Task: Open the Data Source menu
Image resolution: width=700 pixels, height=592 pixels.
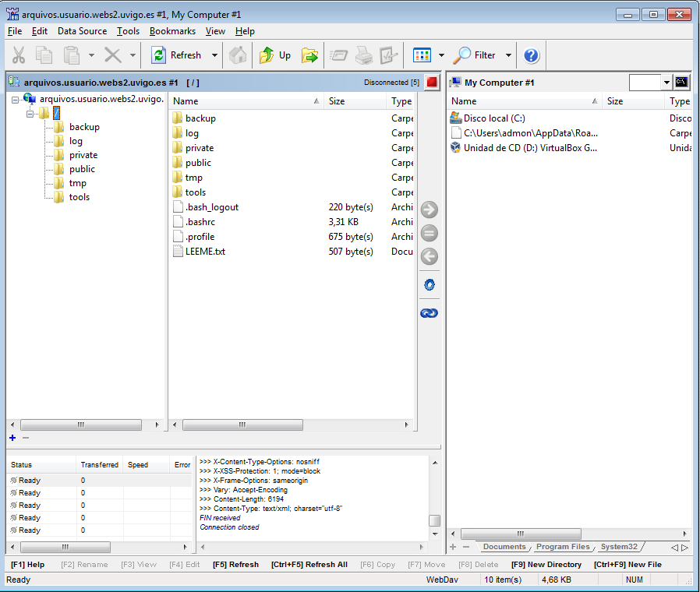Action: click(82, 31)
